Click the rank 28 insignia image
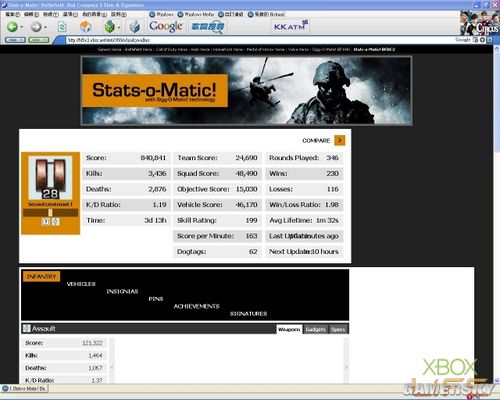500x400 pixels. pyautogui.click(x=50, y=178)
